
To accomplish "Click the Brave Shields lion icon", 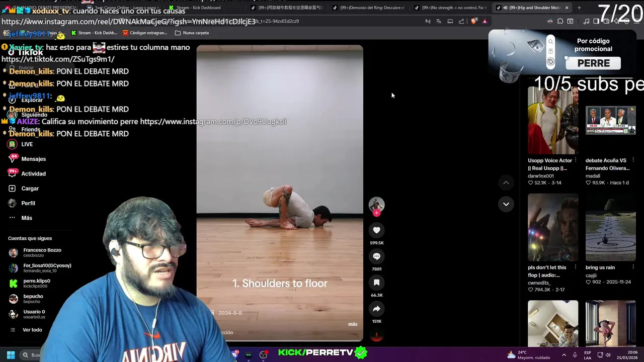I will tap(474, 21).
